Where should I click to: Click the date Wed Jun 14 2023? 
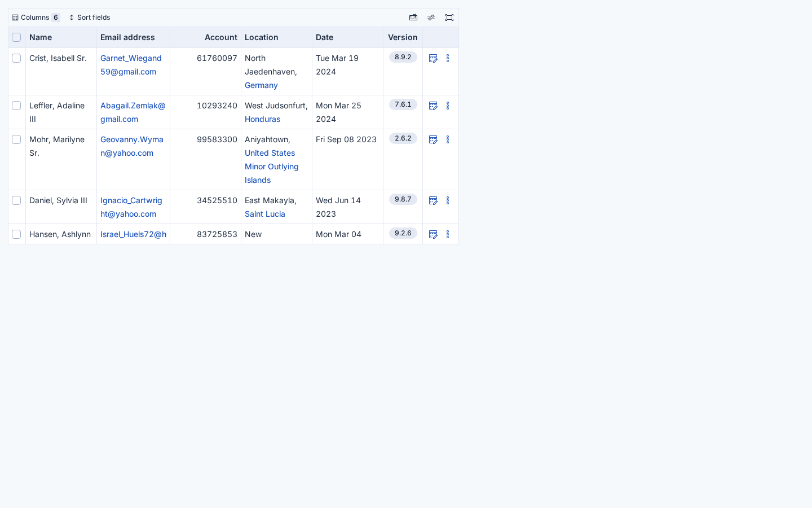(338, 207)
